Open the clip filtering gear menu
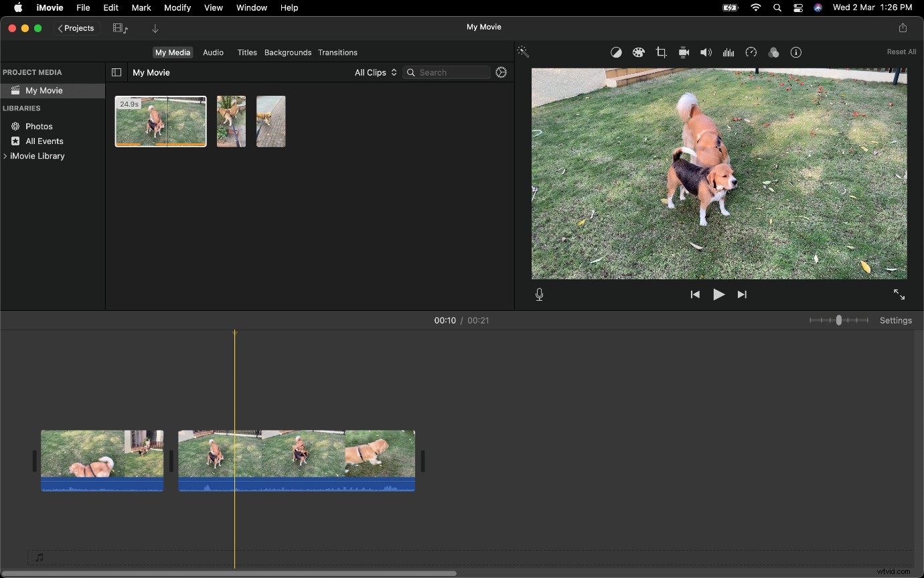The image size is (924, 578). tap(501, 72)
